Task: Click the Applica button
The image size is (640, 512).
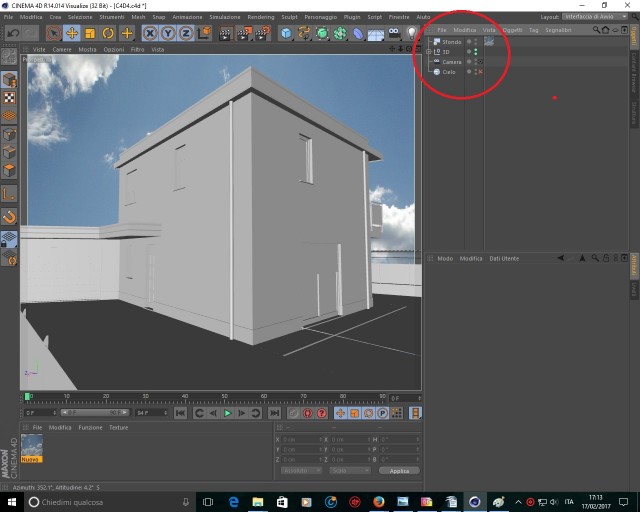Action: click(399, 470)
